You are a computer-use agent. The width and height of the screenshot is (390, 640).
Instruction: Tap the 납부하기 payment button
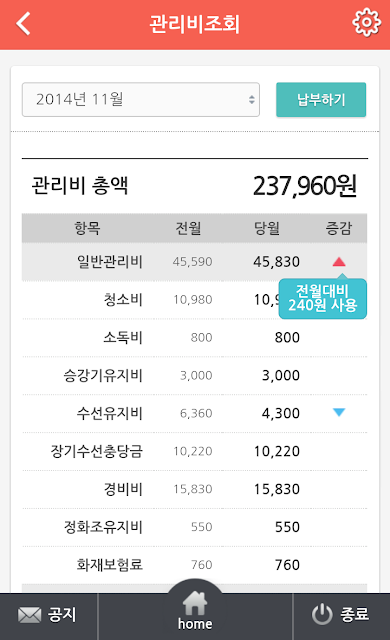[x=321, y=100]
